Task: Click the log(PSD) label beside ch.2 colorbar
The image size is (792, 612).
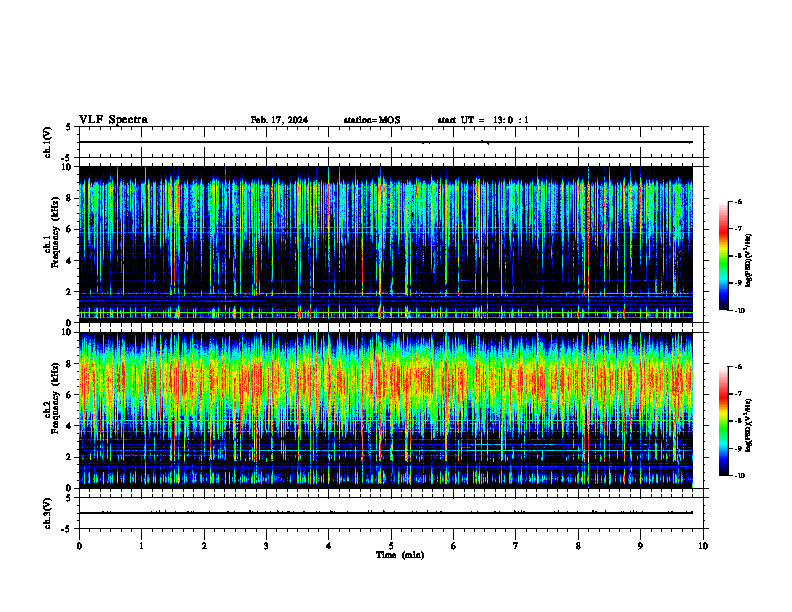Action: coord(749,426)
